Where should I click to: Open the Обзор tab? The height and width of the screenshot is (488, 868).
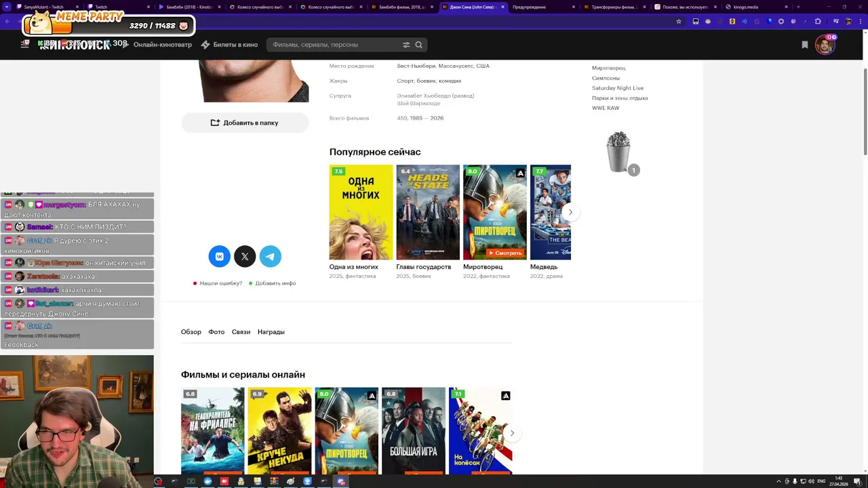pyautogui.click(x=191, y=331)
